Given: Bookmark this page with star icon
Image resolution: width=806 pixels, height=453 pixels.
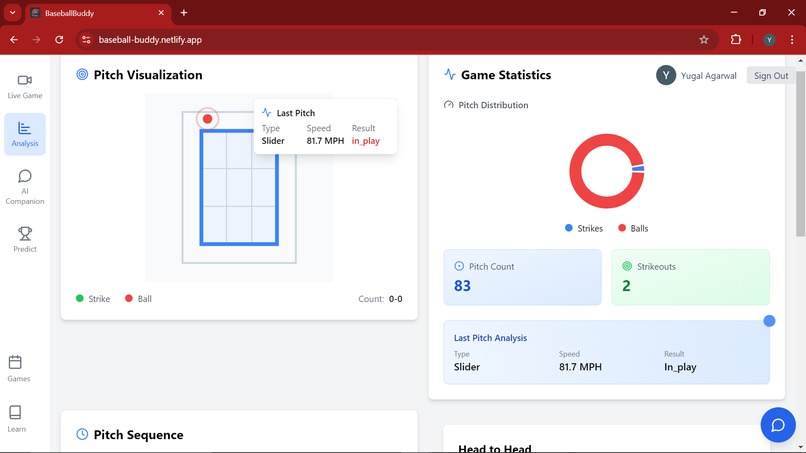Looking at the screenshot, I should [704, 40].
